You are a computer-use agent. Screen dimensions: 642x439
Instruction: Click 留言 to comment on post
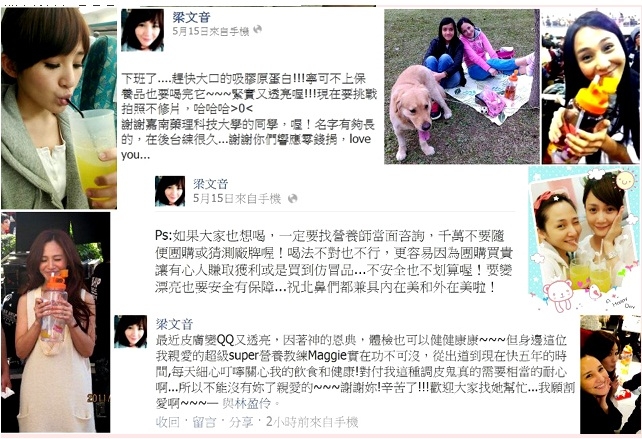tap(204, 422)
